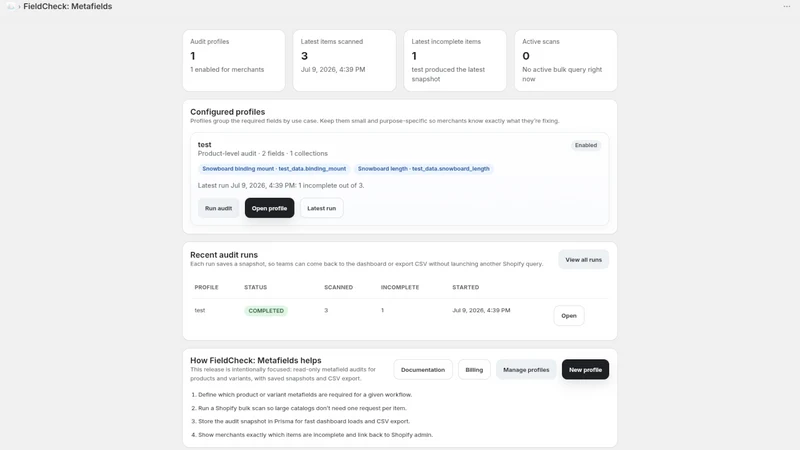Click the STARTED column header
The image size is (800, 450).
tap(465, 287)
